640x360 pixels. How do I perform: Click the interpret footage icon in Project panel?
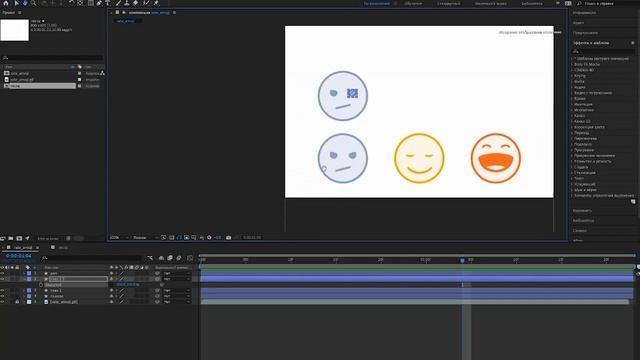click(x=3, y=238)
